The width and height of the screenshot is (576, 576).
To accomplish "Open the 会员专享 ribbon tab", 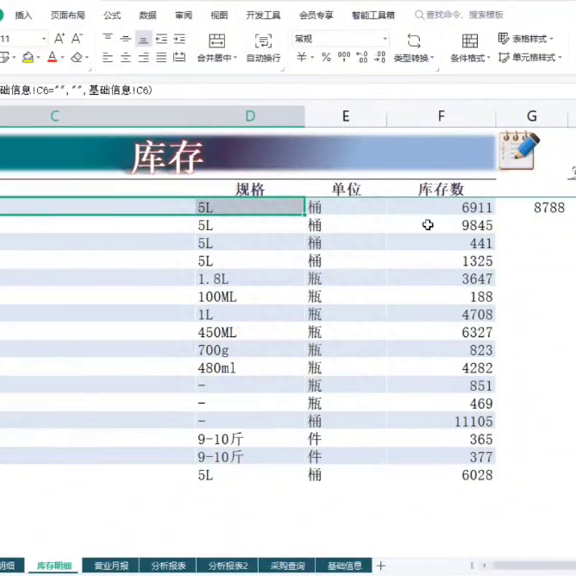I will pos(316,15).
